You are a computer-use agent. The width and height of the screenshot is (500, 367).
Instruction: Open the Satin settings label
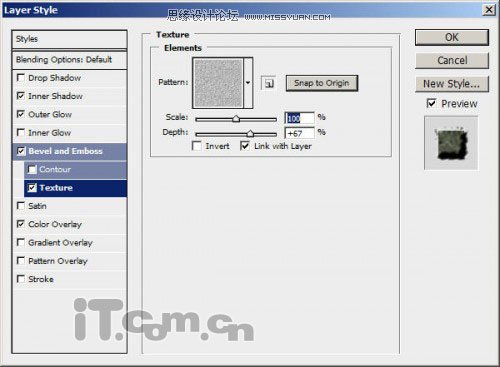click(37, 206)
